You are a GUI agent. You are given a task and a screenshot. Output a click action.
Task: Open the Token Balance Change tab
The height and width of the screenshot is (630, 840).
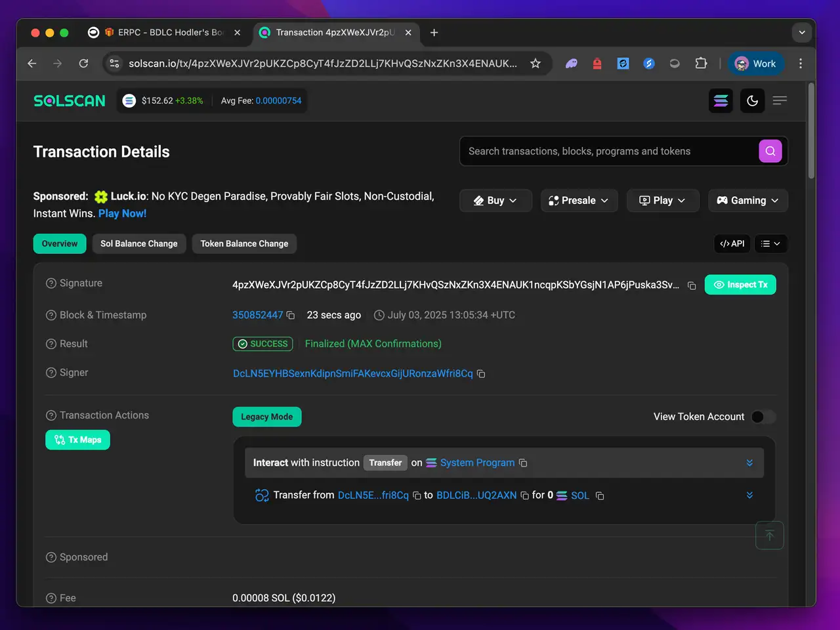tap(244, 243)
